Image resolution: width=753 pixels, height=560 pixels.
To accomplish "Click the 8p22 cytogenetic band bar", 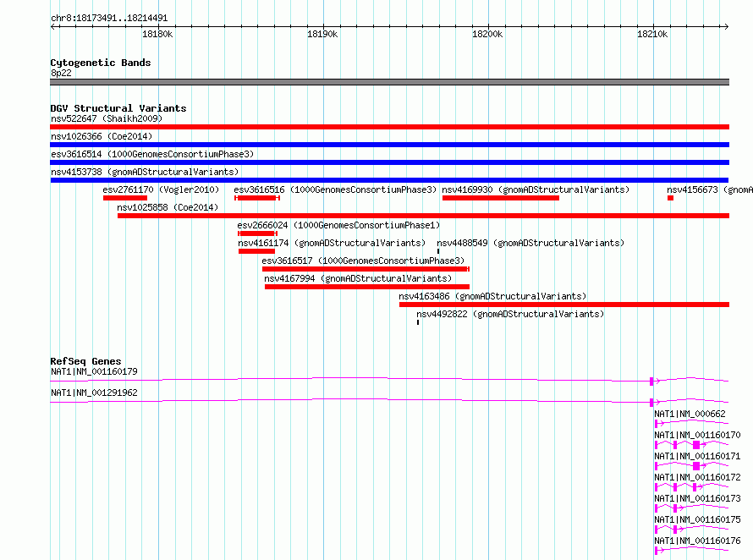I will (389, 82).
